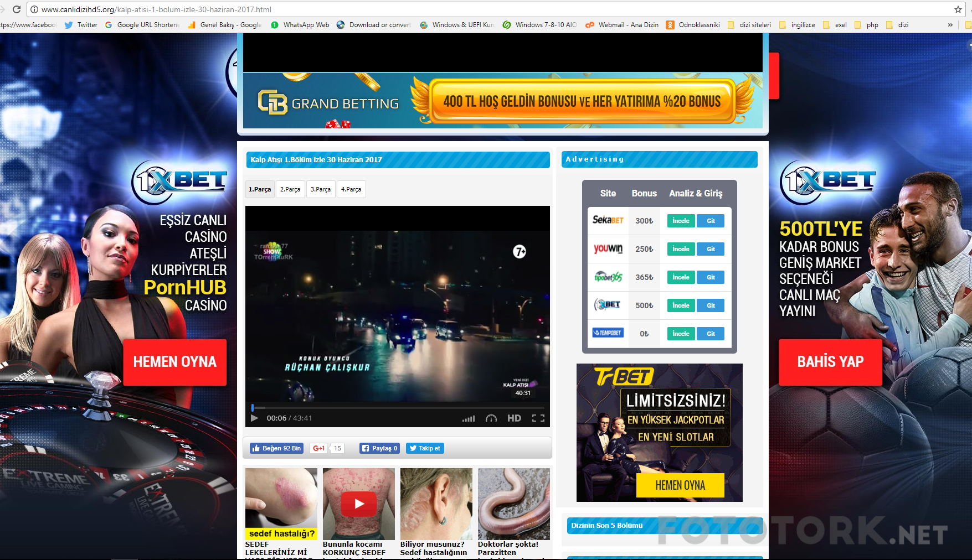The width and height of the screenshot is (972, 560).
Task: Switch to the 2.Parça tab
Action: 290,189
